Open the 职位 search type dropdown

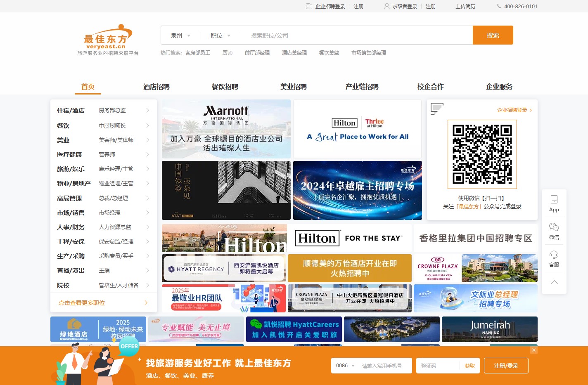pyautogui.click(x=220, y=35)
